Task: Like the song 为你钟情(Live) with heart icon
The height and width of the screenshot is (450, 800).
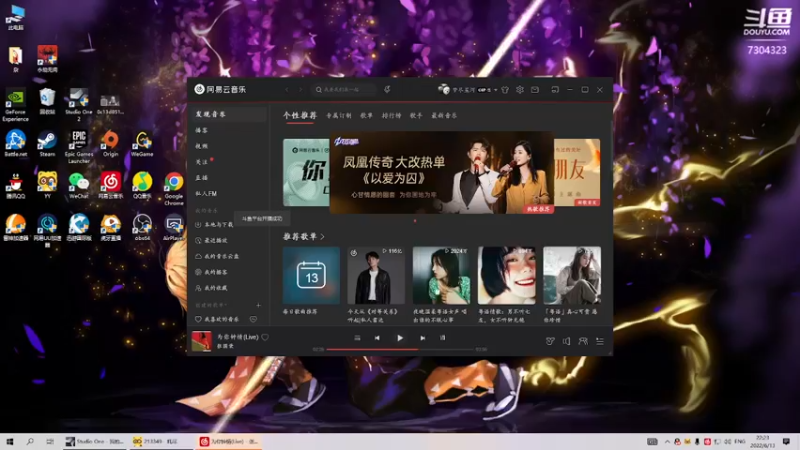Action: click(265, 337)
